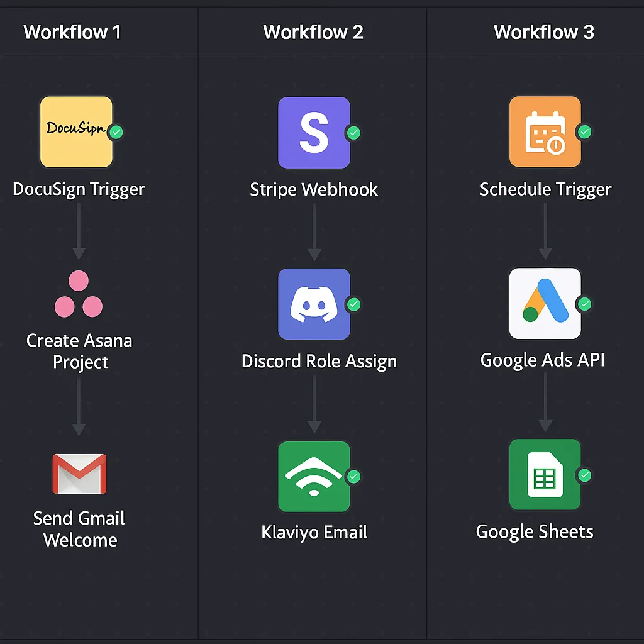Click the green check badge on Schedule Trigger node
Viewport: 644px width, 644px height.
point(584,132)
